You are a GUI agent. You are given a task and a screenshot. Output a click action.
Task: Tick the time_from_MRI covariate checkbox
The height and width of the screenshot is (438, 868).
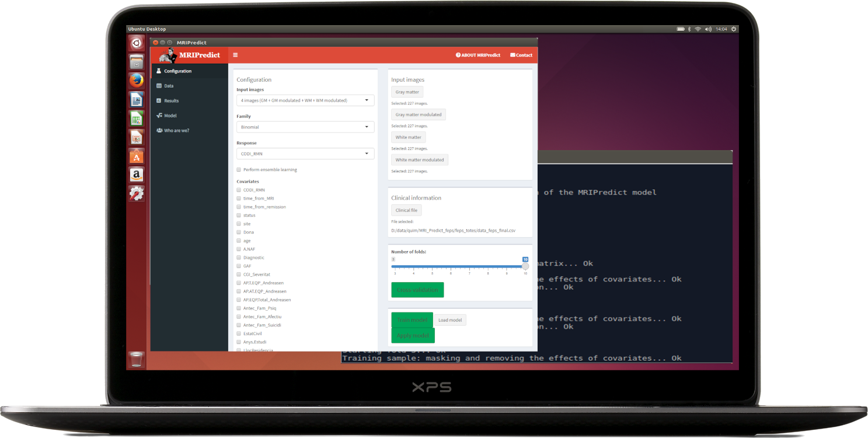pyautogui.click(x=239, y=199)
